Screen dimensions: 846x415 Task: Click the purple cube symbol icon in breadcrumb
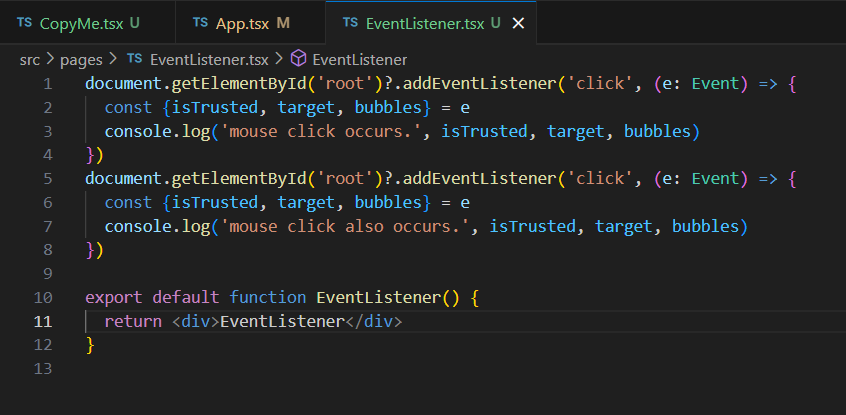298,58
